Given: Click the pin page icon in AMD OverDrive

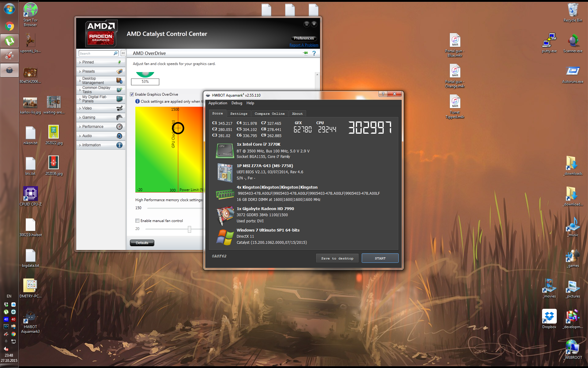Looking at the screenshot, I should [x=305, y=53].
